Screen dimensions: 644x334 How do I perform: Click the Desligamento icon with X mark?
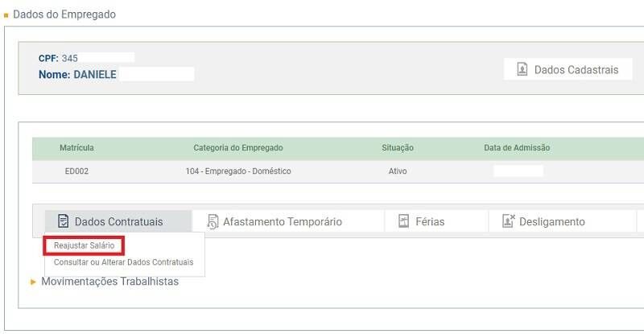[508, 221]
